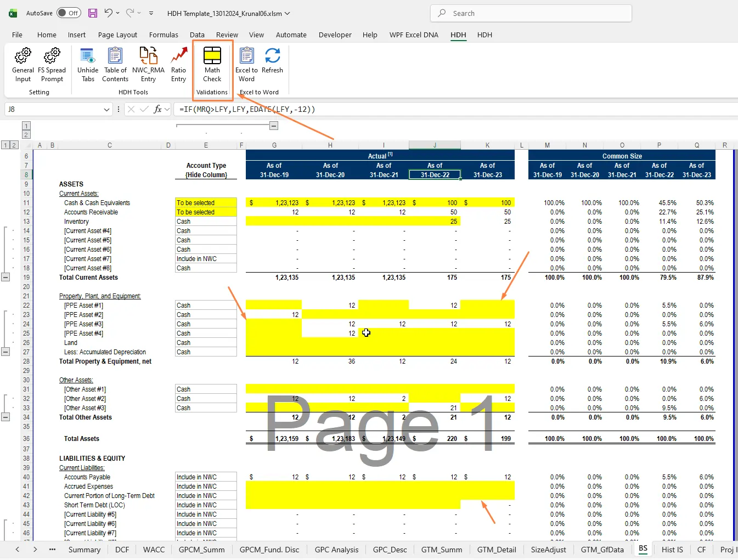The image size is (738, 560).
Task: Open the SizeAdjust sheet tab
Action: (548, 549)
